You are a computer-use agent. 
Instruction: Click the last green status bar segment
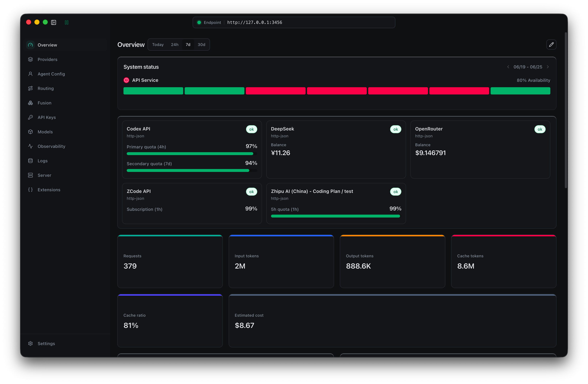[x=520, y=91]
